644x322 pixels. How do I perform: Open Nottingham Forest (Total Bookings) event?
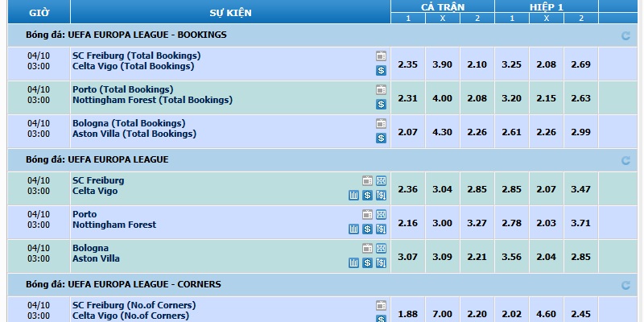(152, 100)
